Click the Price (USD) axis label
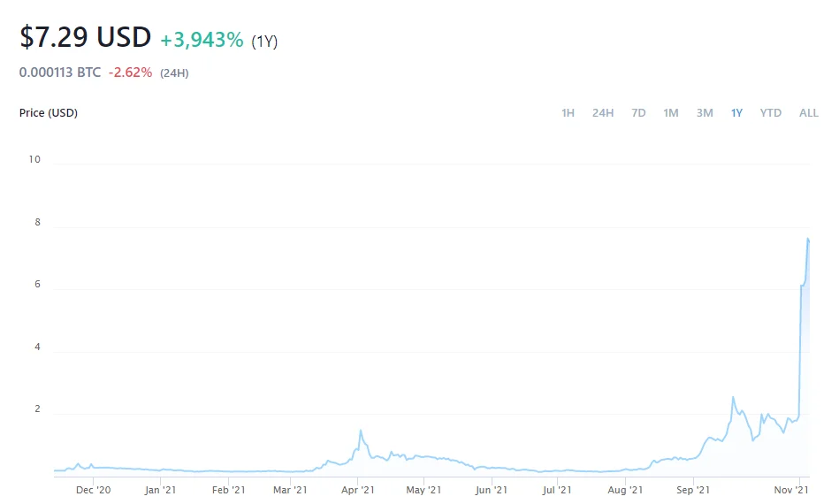Viewport: 839px width, 504px height. [48, 113]
